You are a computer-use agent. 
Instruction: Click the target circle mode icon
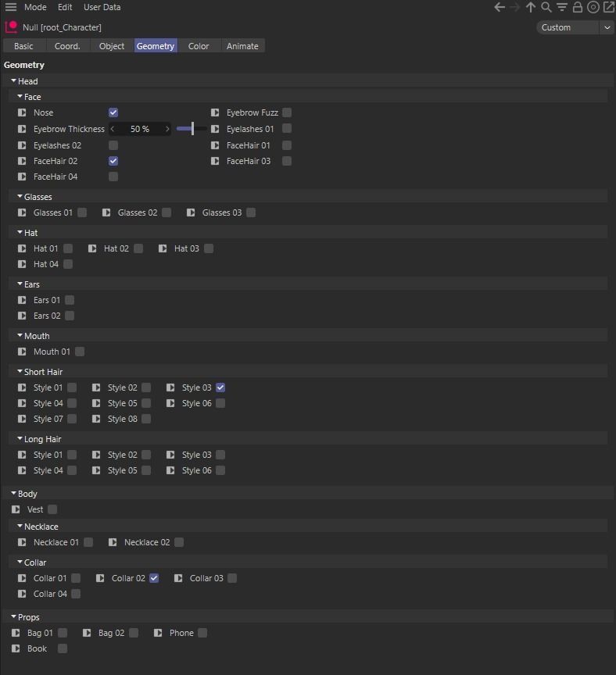click(x=593, y=7)
